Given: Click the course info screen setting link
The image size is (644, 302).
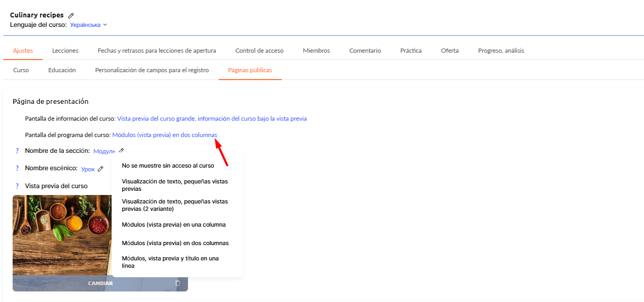Looking at the screenshot, I should coord(212,119).
